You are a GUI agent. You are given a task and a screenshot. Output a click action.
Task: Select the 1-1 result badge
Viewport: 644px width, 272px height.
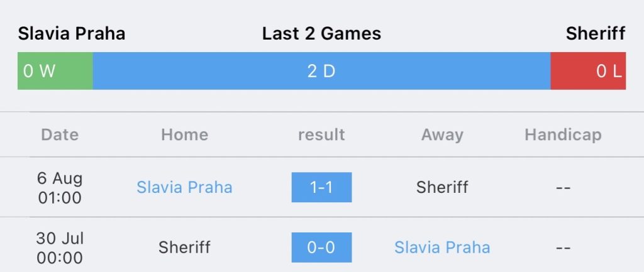pos(321,187)
